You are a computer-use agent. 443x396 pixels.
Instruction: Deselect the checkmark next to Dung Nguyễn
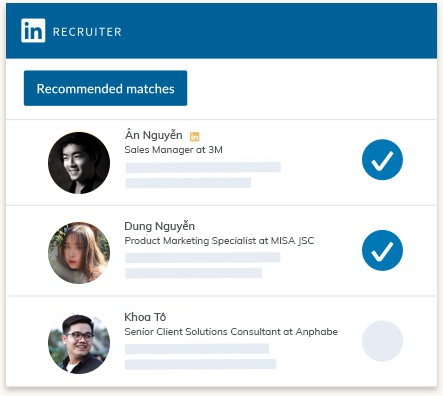(x=382, y=250)
